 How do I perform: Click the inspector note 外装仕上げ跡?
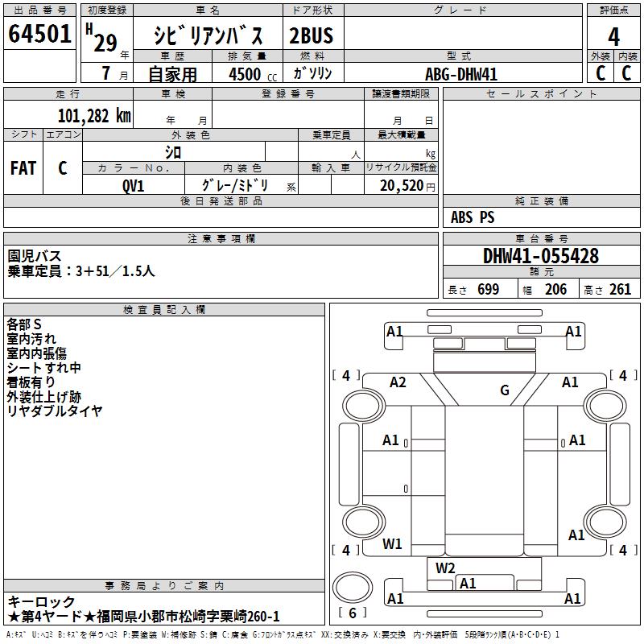[44, 396]
